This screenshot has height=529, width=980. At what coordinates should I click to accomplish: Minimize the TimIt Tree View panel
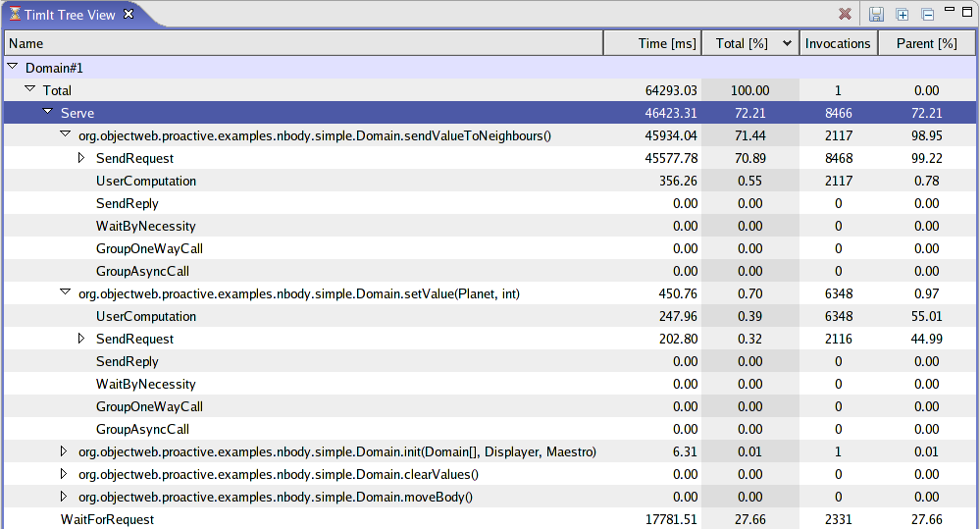pyautogui.click(x=950, y=10)
